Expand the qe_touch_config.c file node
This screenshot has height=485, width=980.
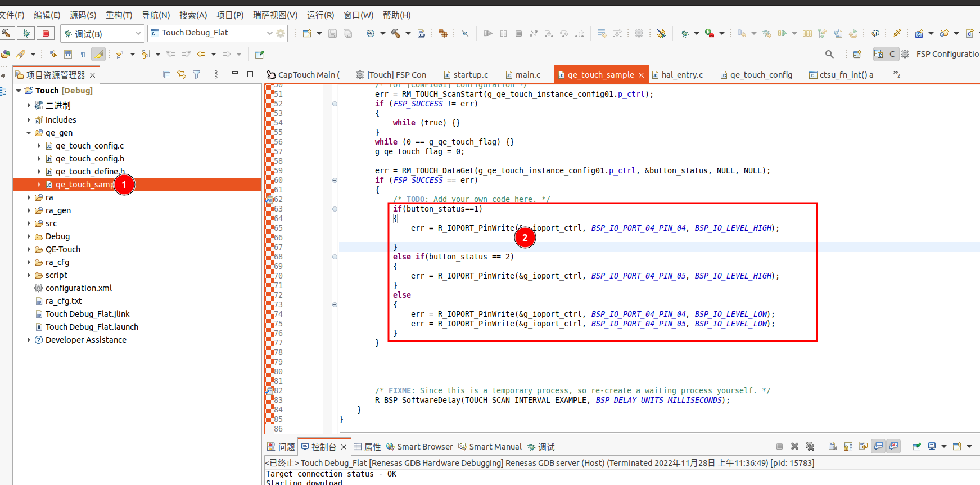(x=39, y=146)
